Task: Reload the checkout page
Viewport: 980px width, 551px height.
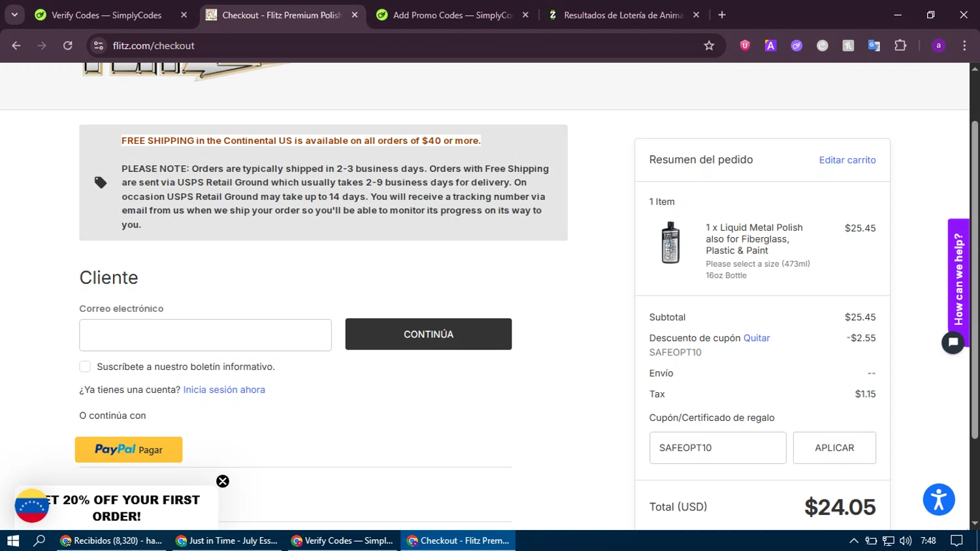Action: (68, 46)
